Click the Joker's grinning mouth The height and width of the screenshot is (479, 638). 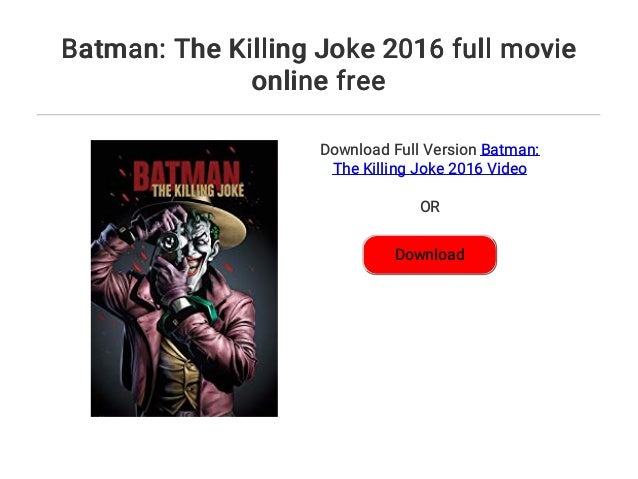194,265
